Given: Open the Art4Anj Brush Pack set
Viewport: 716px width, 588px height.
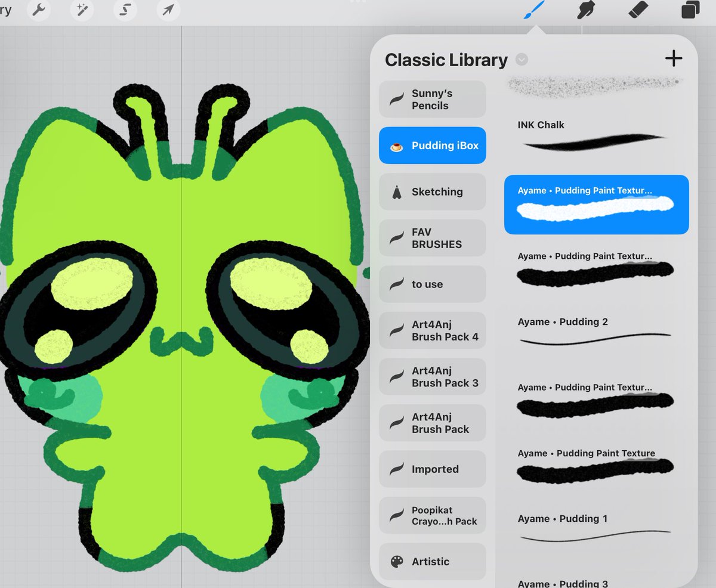Looking at the screenshot, I should coord(433,423).
